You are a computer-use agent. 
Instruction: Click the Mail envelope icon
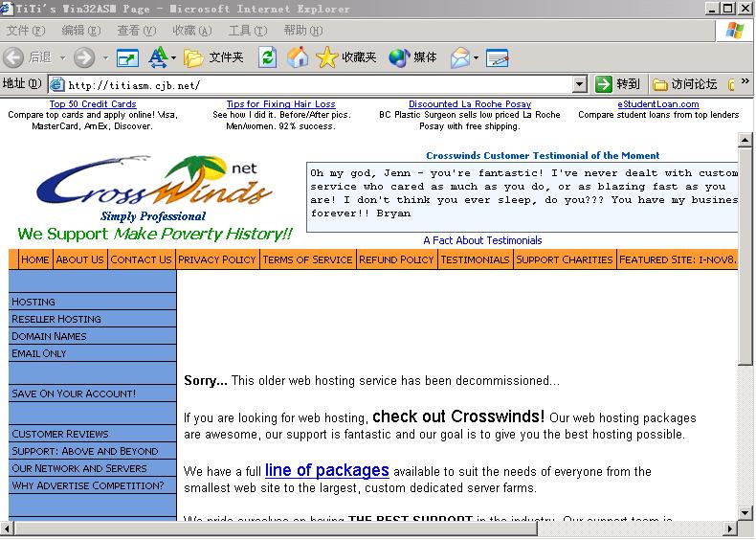[x=460, y=57]
